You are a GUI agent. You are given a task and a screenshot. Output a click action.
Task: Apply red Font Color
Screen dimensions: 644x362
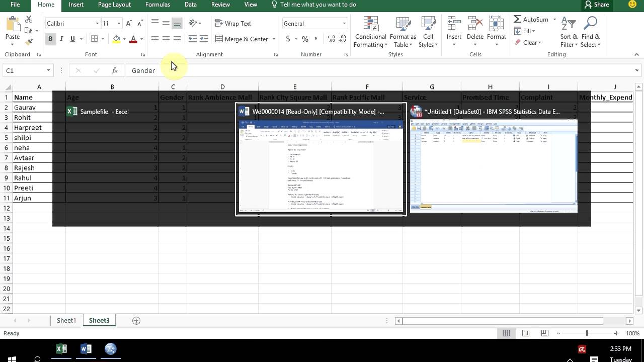click(x=133, y=39)
